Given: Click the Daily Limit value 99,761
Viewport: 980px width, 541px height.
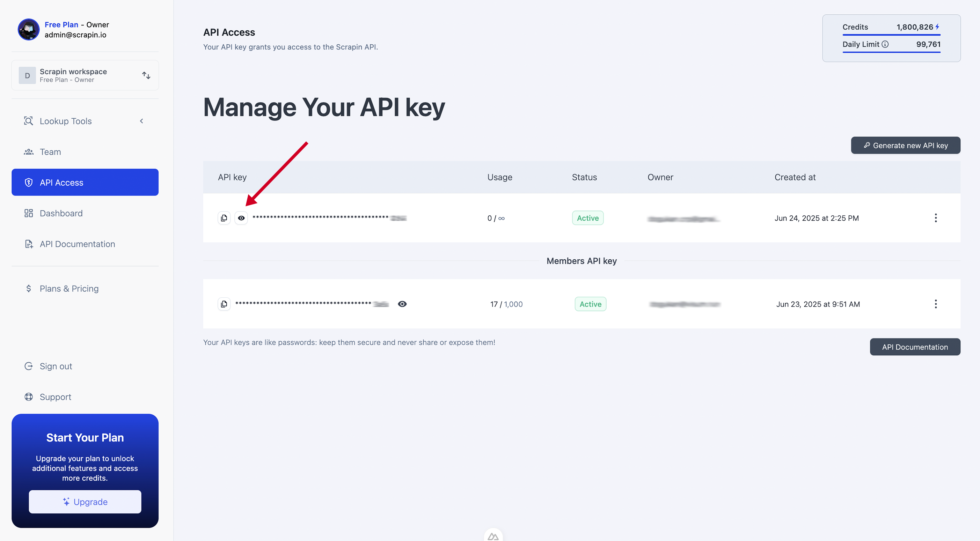Looking at the screenshot, I should [x=928, y=44].
